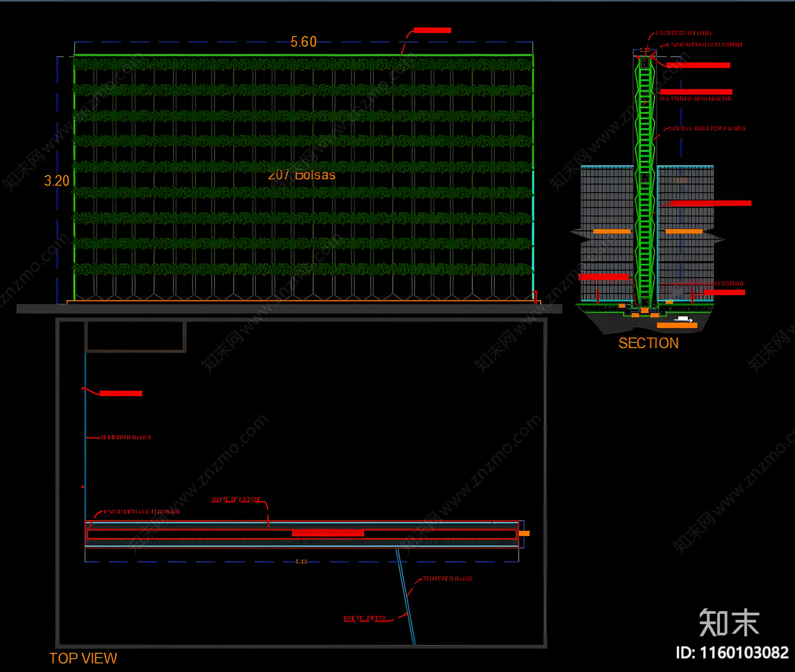Click the SECTION title label
Viewport: 795px width, 672px height.
point(648,343)
